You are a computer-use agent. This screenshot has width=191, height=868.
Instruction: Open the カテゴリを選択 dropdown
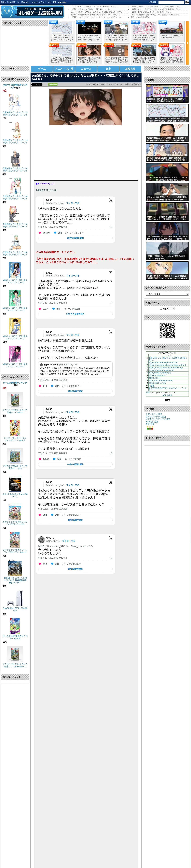tap(167, 294)
